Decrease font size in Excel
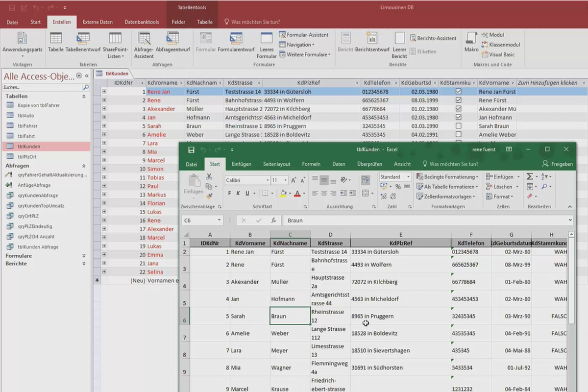This screenshot has width=588, height=392. 302,180
